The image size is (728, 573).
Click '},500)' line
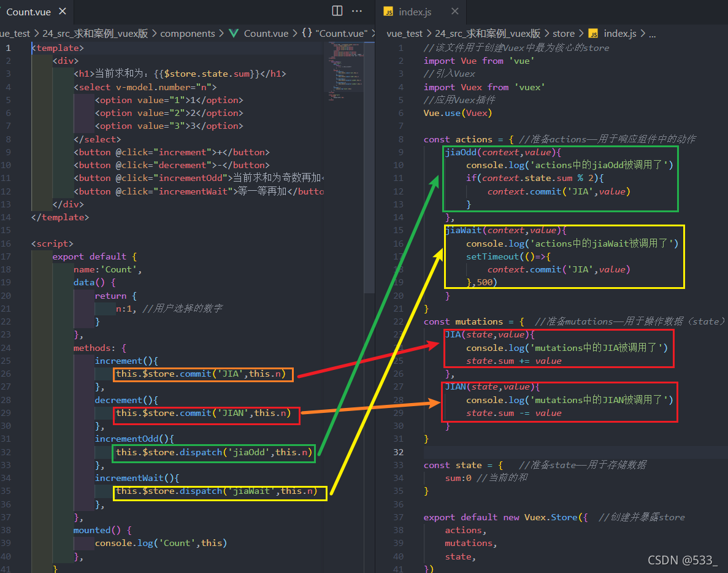point(482,282)
